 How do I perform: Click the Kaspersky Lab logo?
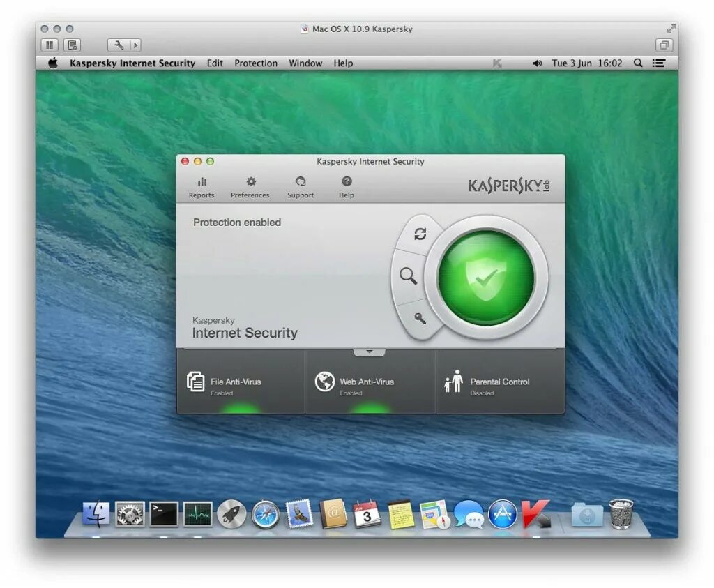[509, 186]
